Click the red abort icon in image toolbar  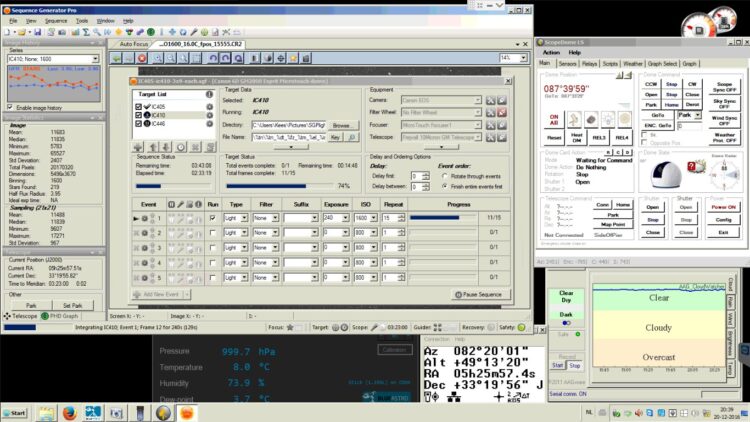click(x=142, y=58)
